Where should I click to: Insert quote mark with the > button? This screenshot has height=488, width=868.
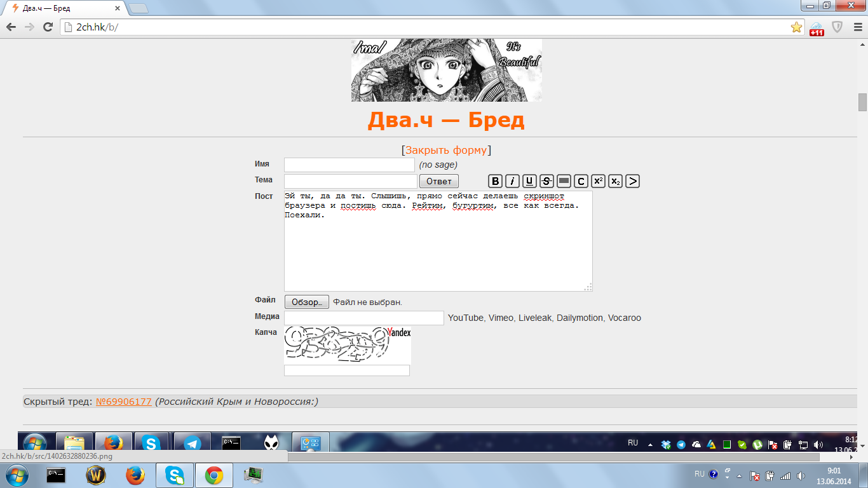[632, 181]
